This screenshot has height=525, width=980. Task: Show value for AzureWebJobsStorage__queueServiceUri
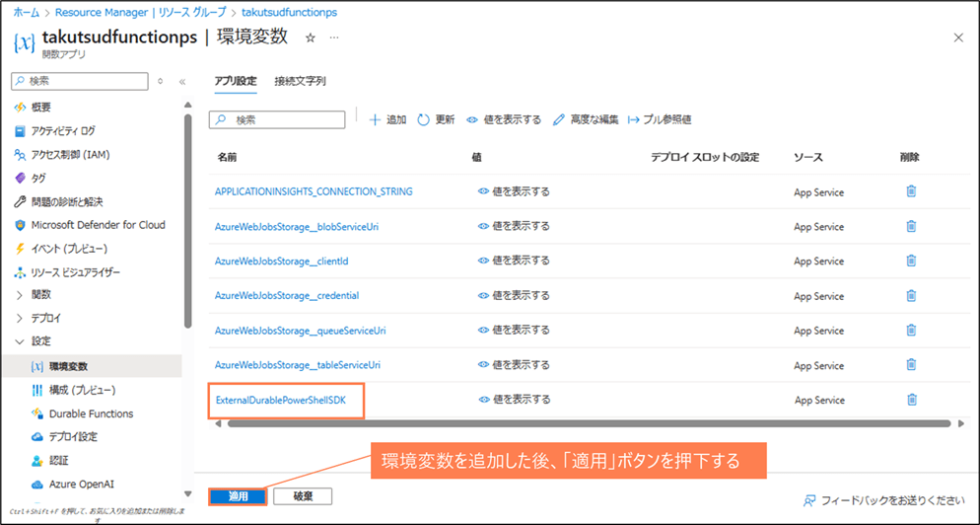pos(514,330)
